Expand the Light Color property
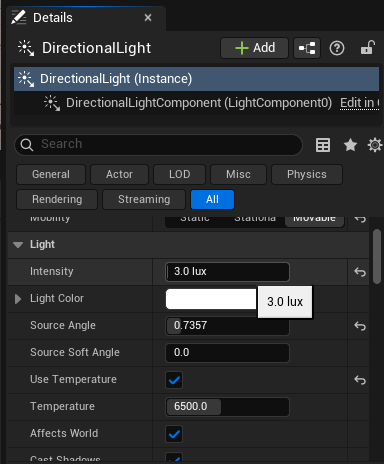384x464 pixels. click(x=18, y=299)
